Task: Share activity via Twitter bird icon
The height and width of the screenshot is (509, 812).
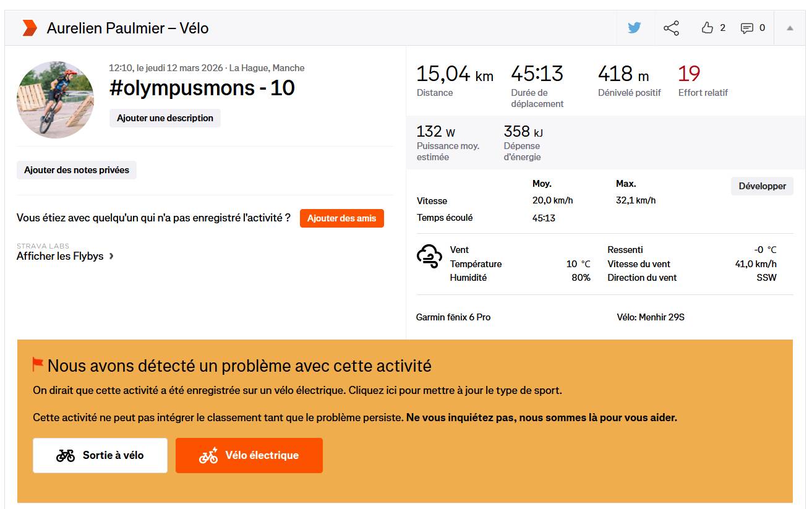Action: pos(635,28)
